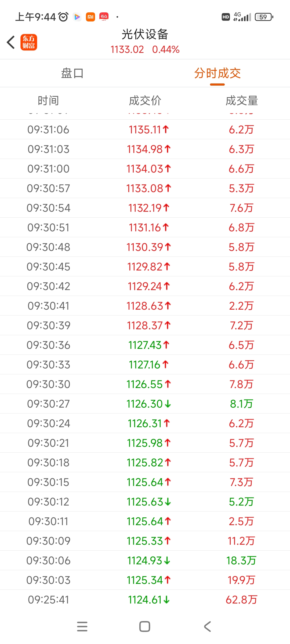Tap price 1126.30 at 09:30:27
Viewport: 290px width, 644px height.
[145, 404]
